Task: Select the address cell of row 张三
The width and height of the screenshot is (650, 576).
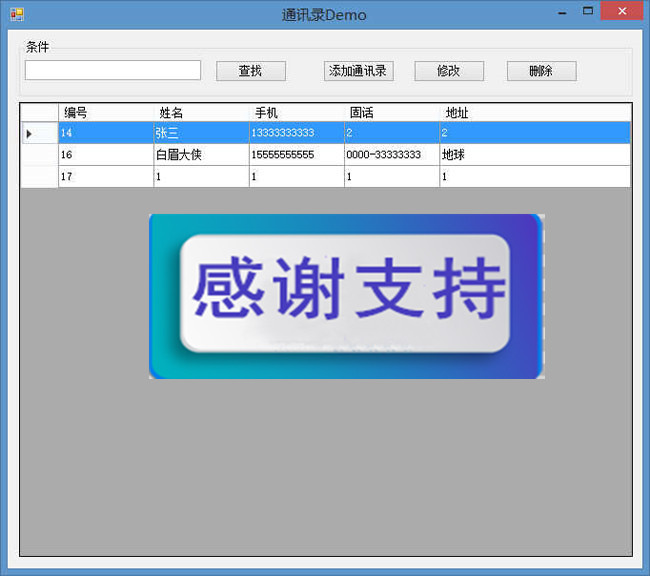Action: pos(535,133)
